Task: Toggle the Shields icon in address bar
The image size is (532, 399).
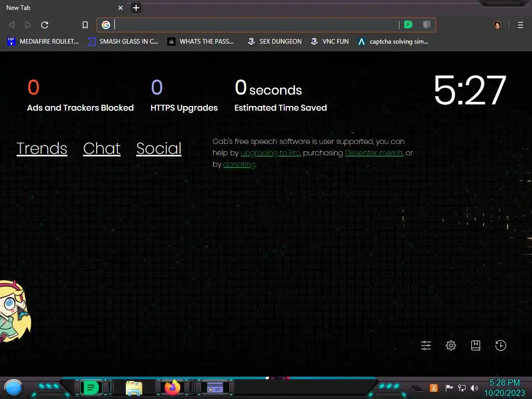Action: pyautogui.click(x=427, y=24)
